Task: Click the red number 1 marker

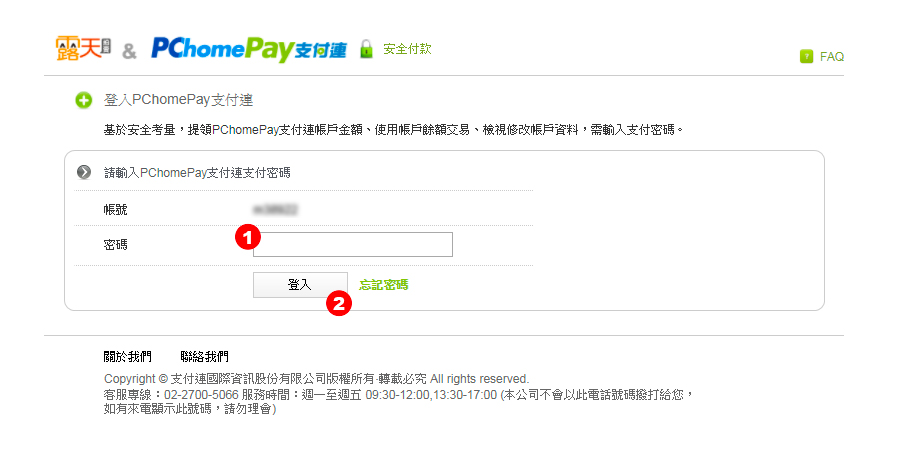Action: (x=248, y=238)
